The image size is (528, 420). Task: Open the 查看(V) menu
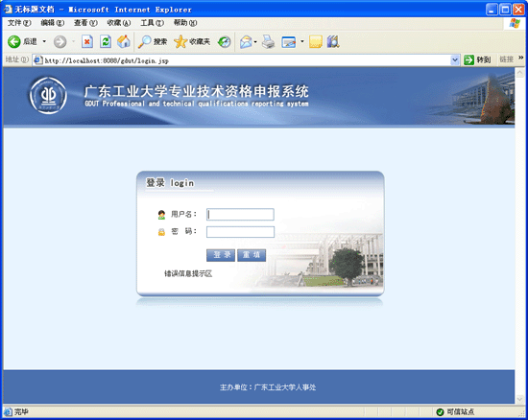[85, 23]
